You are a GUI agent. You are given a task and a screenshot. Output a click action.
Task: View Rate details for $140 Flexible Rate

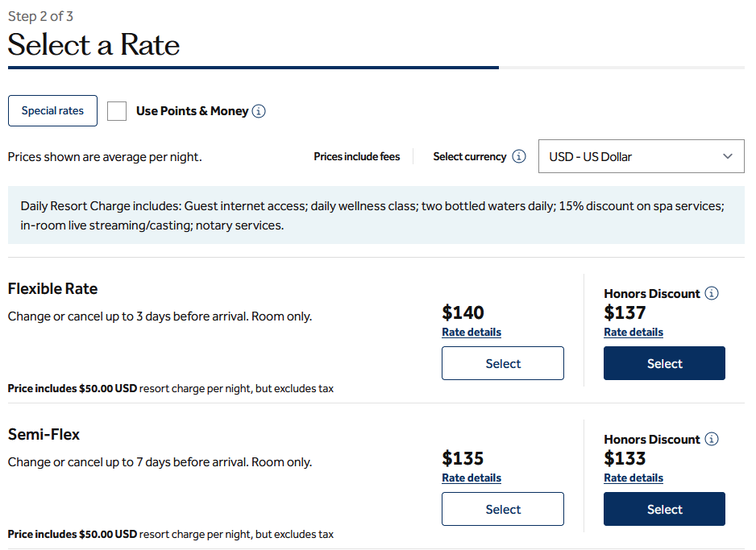click(x=471, y=333)
